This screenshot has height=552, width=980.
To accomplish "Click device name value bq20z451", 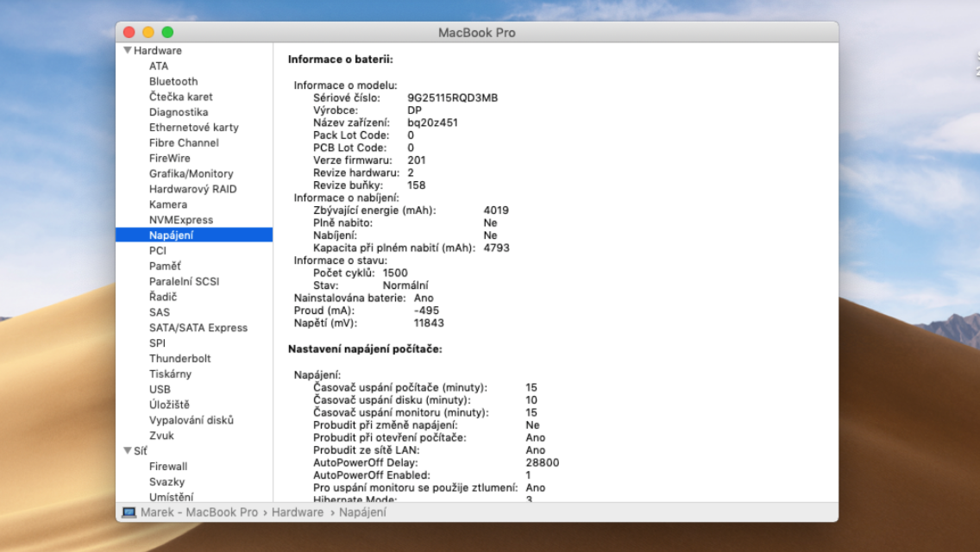I will 432,122.
